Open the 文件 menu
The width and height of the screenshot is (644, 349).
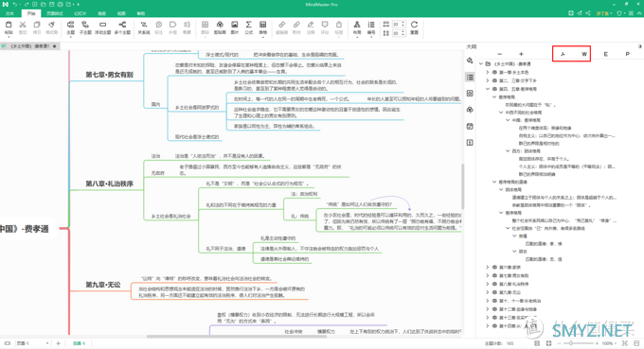tap(9, 13)
